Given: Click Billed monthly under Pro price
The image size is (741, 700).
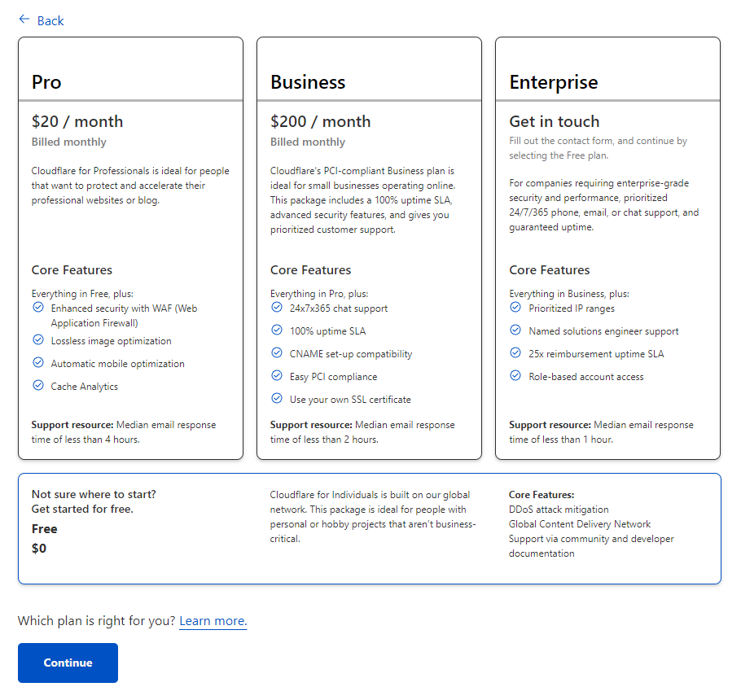Looking at the screenshot, I should coord(69,142).
